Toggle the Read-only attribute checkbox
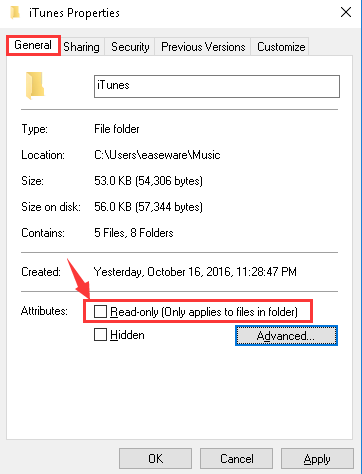 coord(100,312)
